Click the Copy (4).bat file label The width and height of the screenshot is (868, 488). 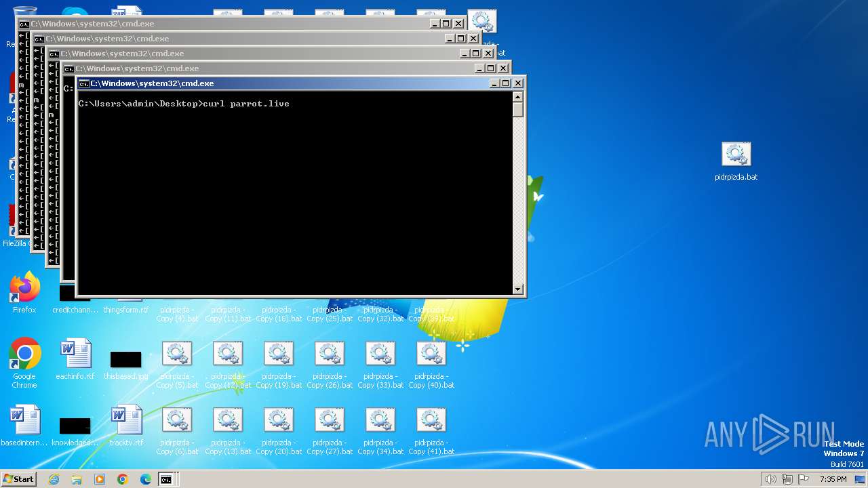coord(177,314)
